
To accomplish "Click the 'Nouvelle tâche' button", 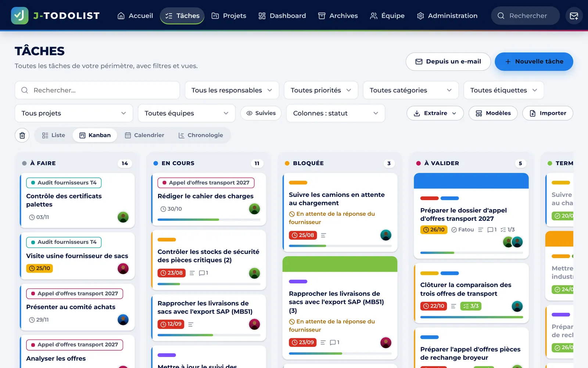I will 534,62.
